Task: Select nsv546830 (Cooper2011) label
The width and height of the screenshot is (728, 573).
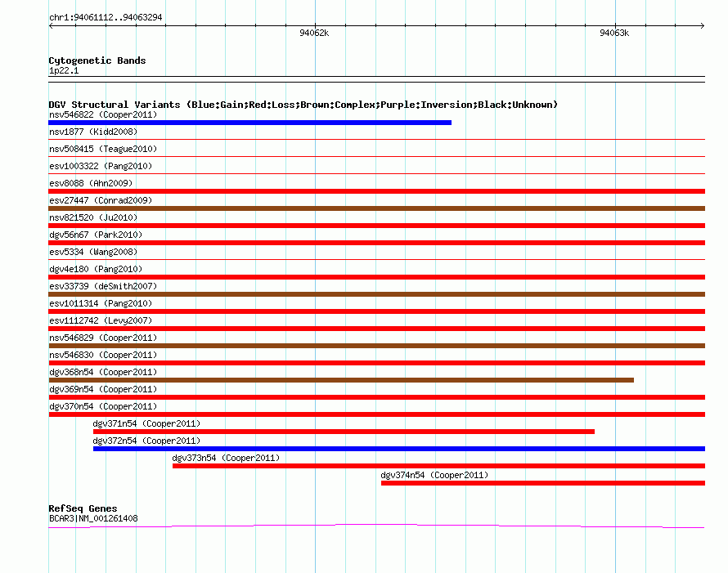Action: pyautogui.click(x=103, y=355)
